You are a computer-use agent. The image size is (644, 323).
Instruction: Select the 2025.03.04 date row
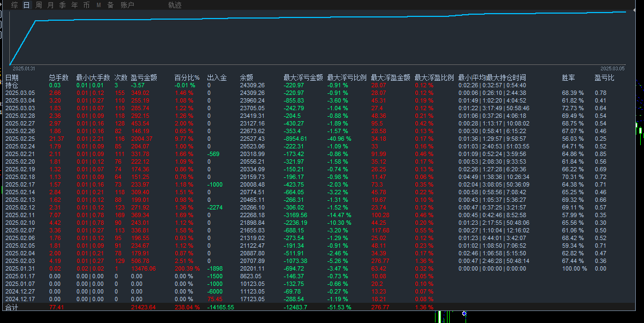click(x=20, y=100)
